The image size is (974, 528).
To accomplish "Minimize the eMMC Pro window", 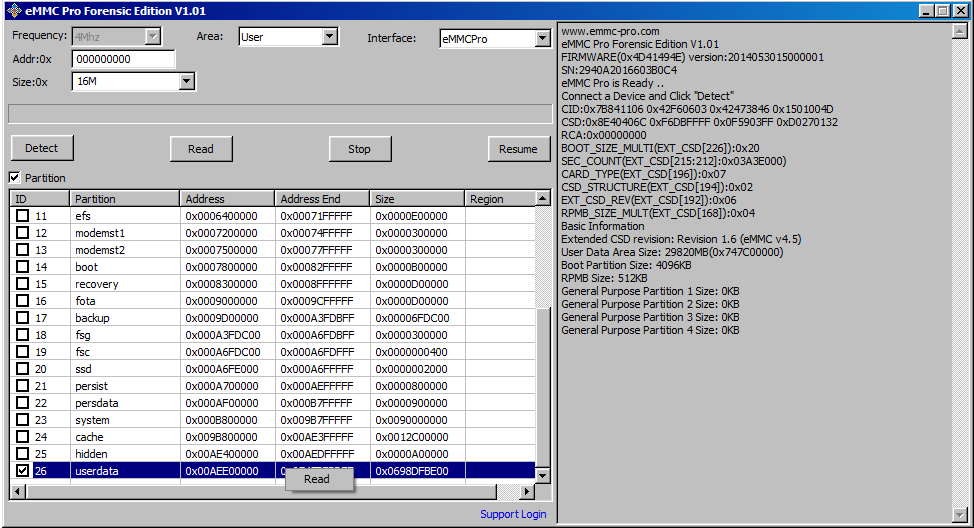I will (x=926, y=11).
